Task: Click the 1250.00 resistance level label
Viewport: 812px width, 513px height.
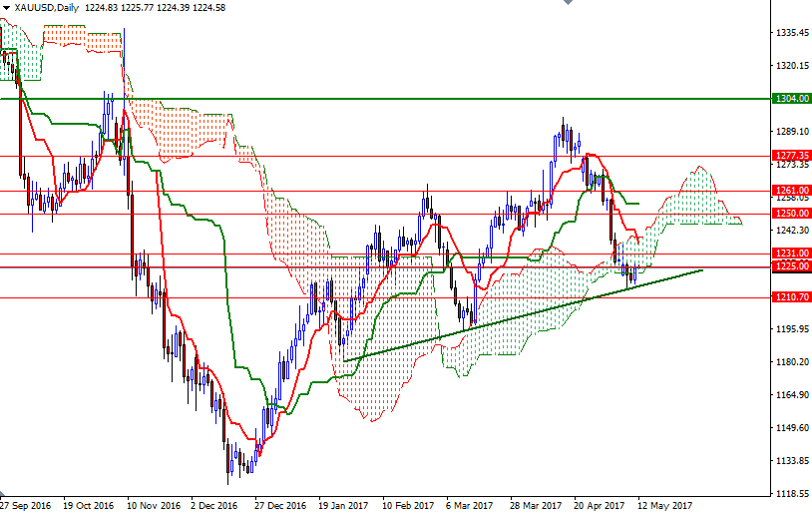Action: tap(791, 214)
